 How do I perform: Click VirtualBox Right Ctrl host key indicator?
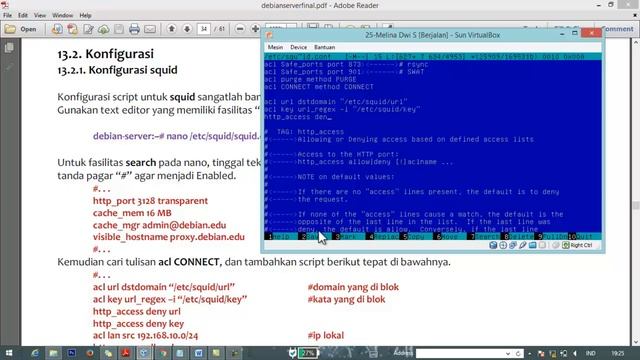pos(578,245)
